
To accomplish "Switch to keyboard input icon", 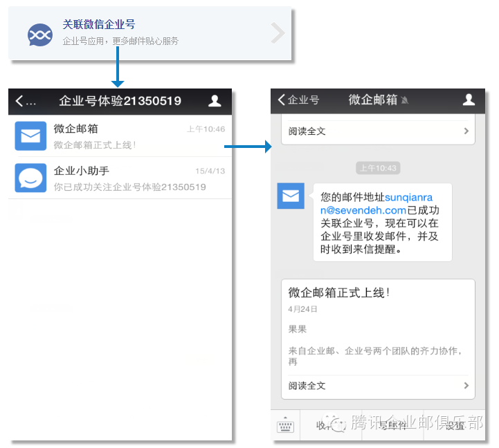I will click(285, 425).
